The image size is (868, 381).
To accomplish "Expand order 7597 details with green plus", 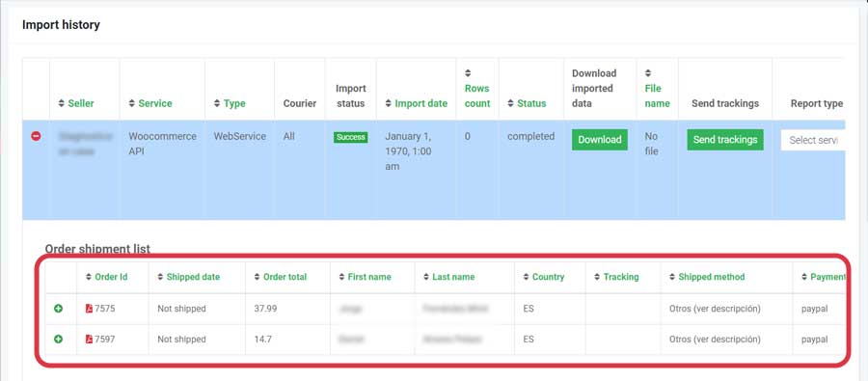I will click(58, 339).
